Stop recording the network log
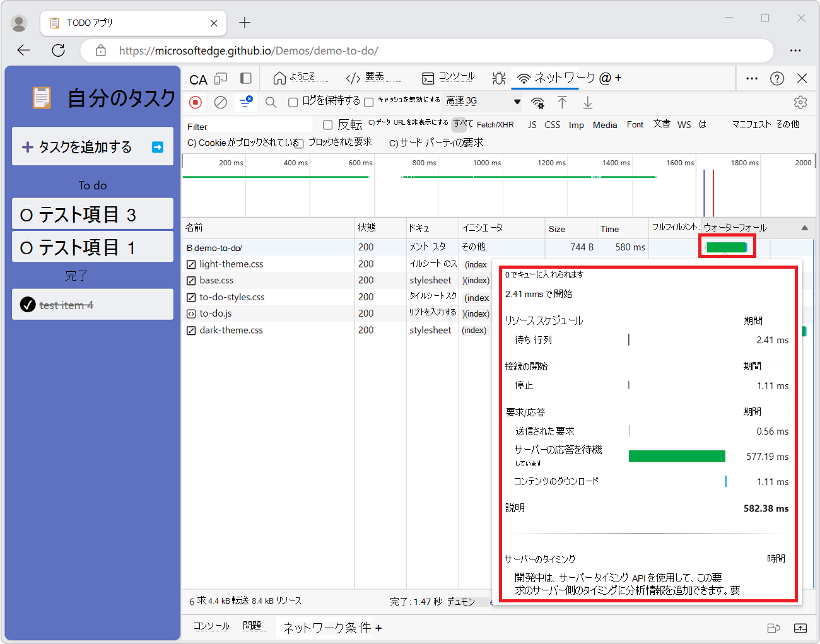The width and height of the screenshot is (820, 644). [196, 102]
